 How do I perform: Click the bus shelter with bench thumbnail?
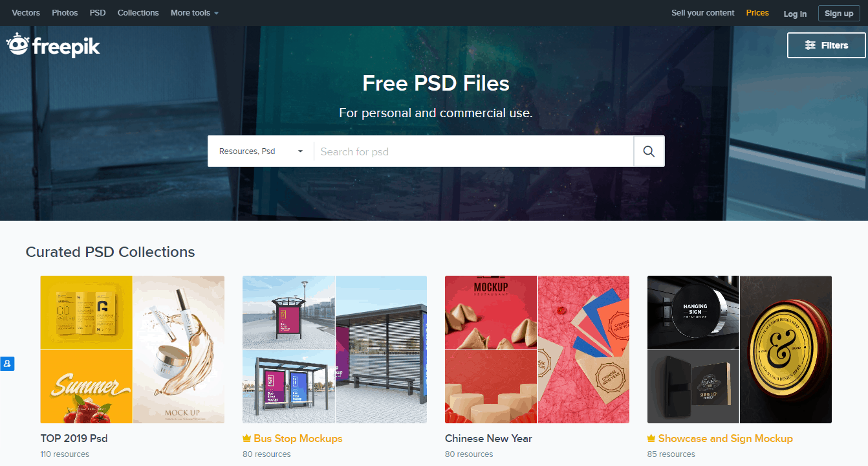[x=382, y=349]
